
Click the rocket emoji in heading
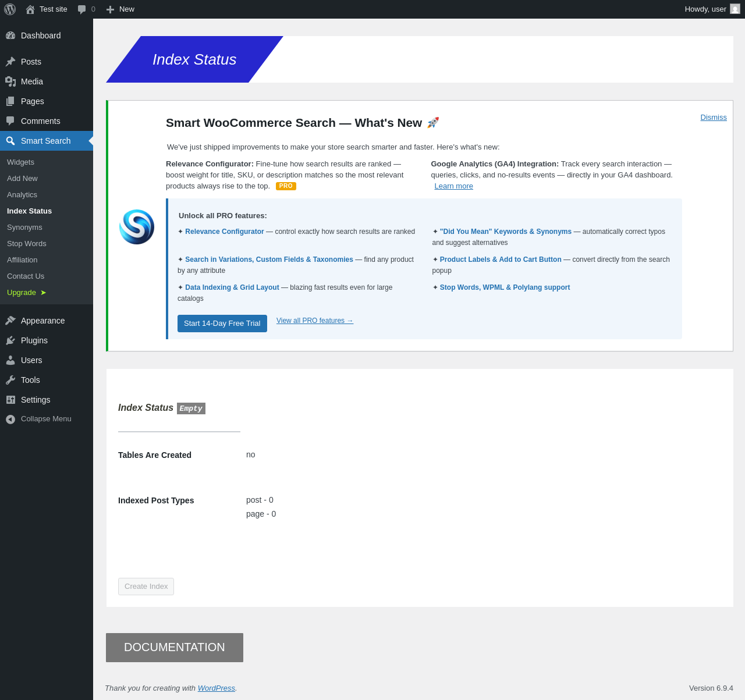pyautogui.click(x=433, y=123)
